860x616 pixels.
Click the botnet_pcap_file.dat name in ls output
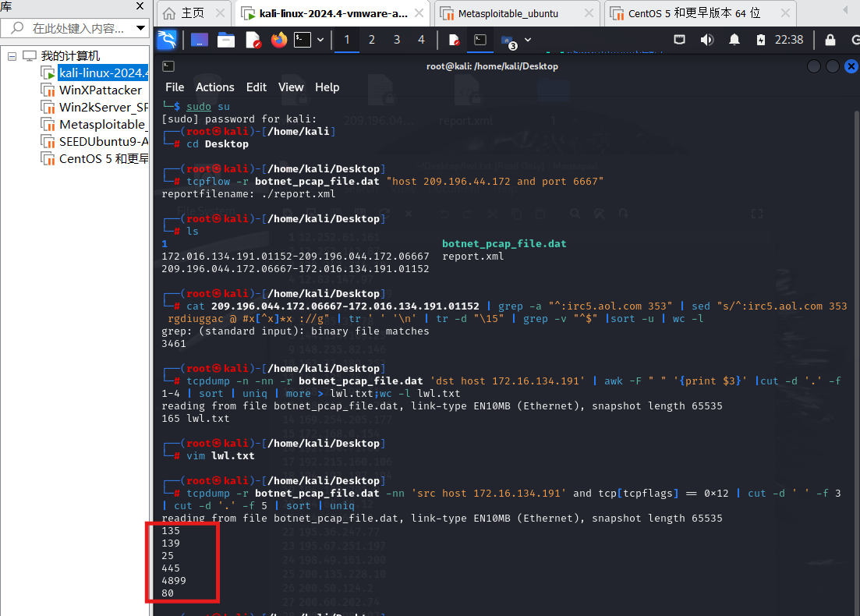coord(504,243)
